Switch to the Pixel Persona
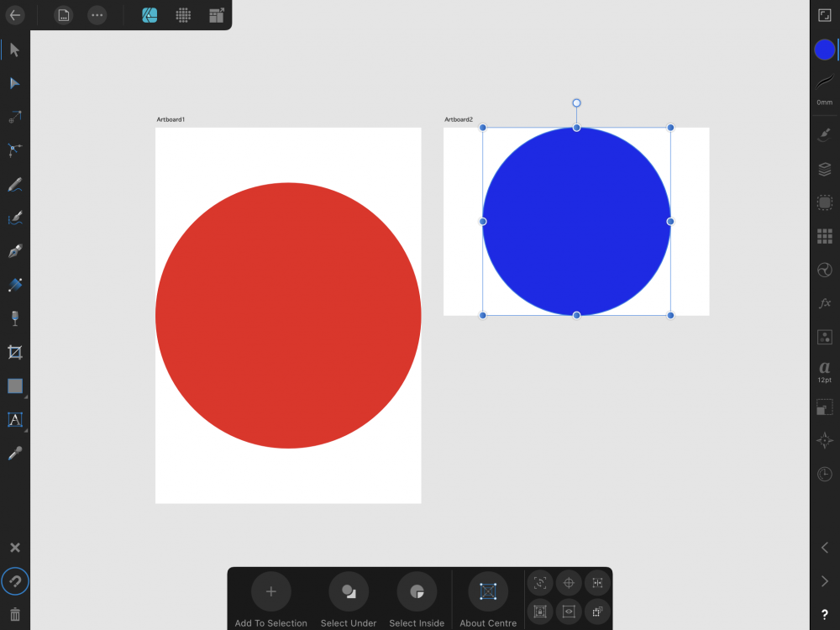The width and height of the screenshot is (840, 630). click(183, 14)
